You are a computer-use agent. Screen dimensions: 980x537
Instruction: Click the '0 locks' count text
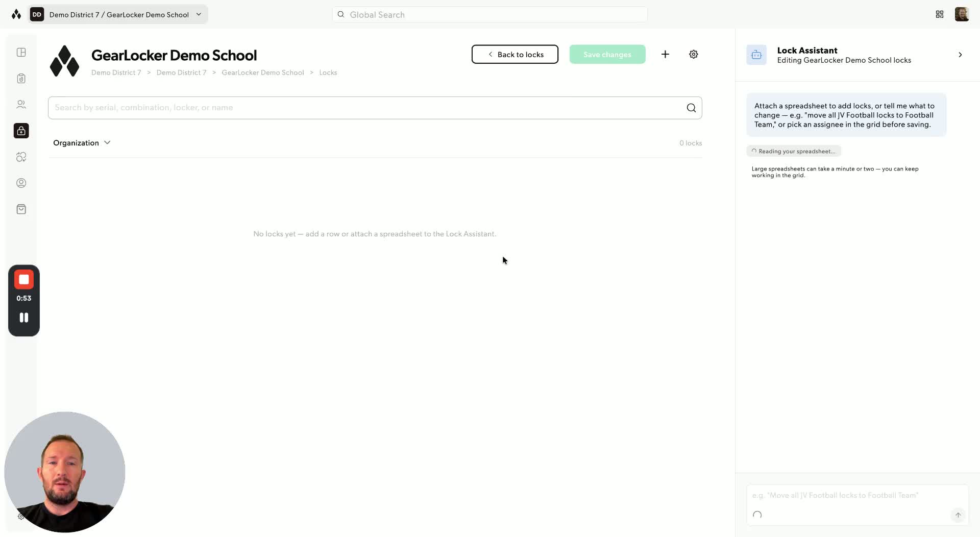(691, 143)
